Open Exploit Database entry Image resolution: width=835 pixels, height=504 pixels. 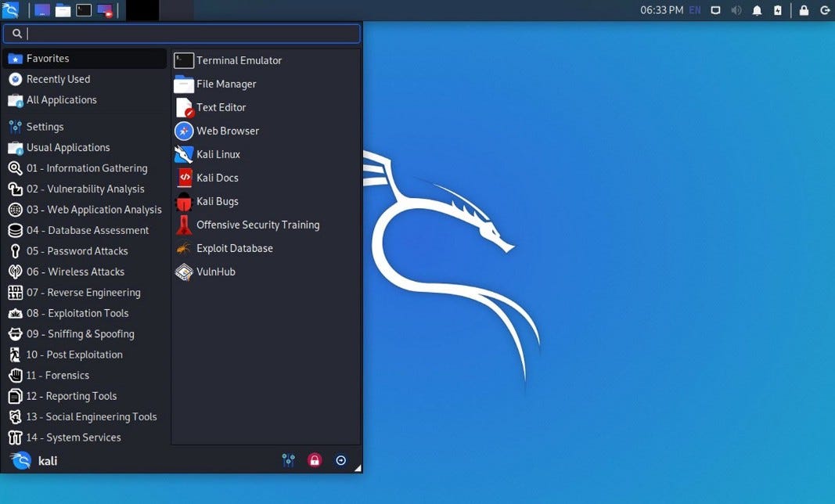point(266,248)
